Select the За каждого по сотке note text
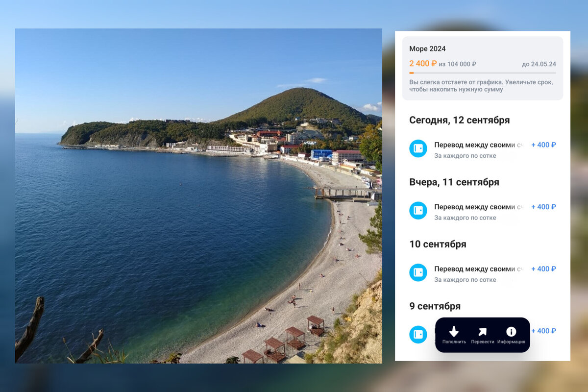The height and width of the screenshot is (392, 588). [x=465, y=155]
